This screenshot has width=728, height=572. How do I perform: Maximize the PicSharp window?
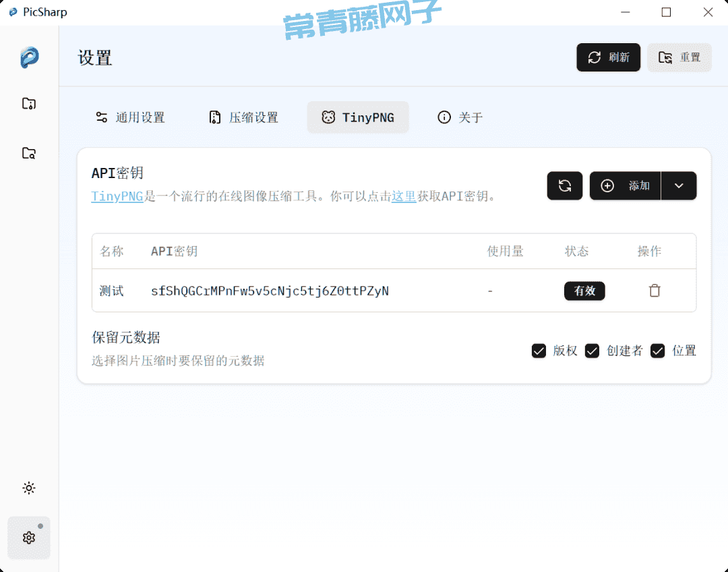click(666, 12)
